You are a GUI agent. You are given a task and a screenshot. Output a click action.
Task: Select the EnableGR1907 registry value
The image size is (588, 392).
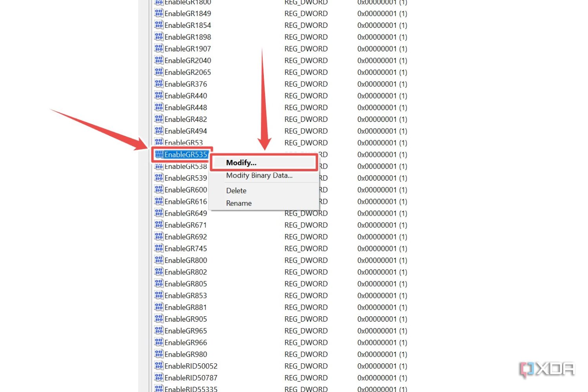coord(187,49)
